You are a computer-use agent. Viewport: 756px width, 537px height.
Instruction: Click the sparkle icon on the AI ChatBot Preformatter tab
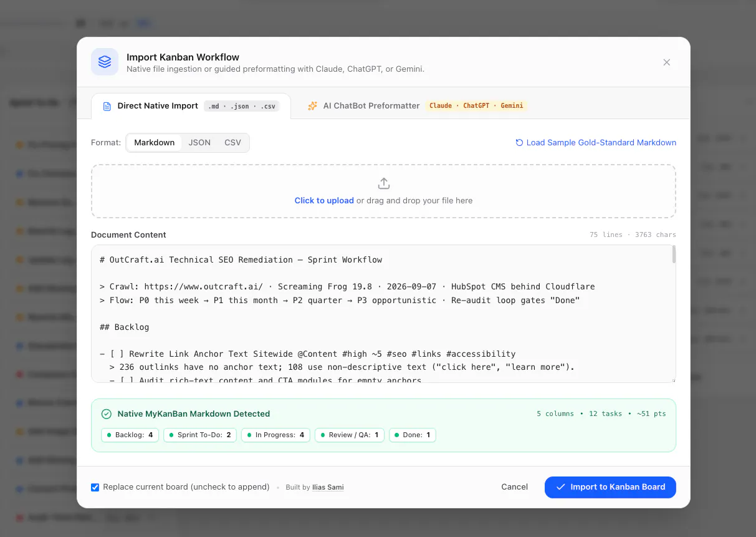click(x=313, y=106)
